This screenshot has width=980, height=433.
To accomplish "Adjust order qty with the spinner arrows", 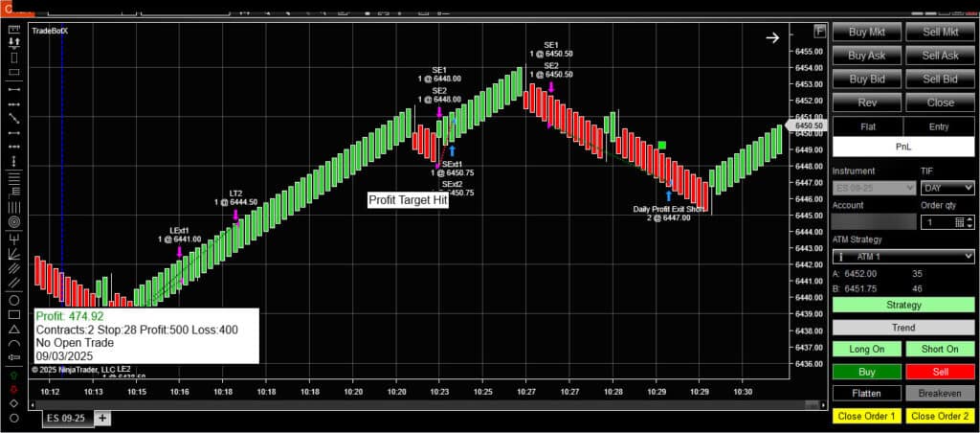I will tap(970, 222).
